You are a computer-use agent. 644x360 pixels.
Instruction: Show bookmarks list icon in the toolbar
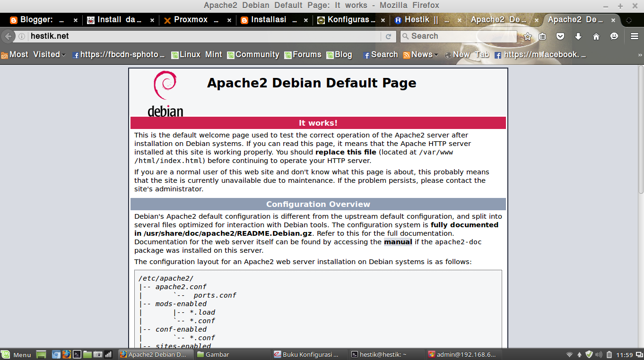543,36
